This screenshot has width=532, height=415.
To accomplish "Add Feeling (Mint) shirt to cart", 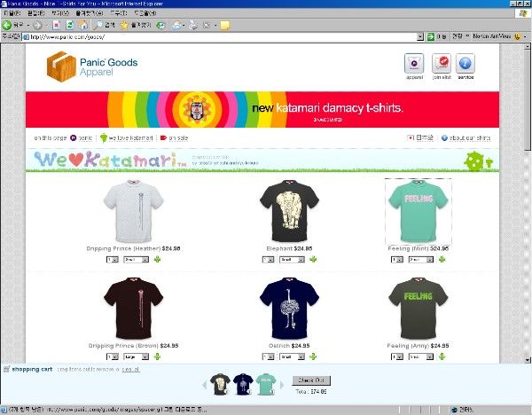I will click(442, 260).
